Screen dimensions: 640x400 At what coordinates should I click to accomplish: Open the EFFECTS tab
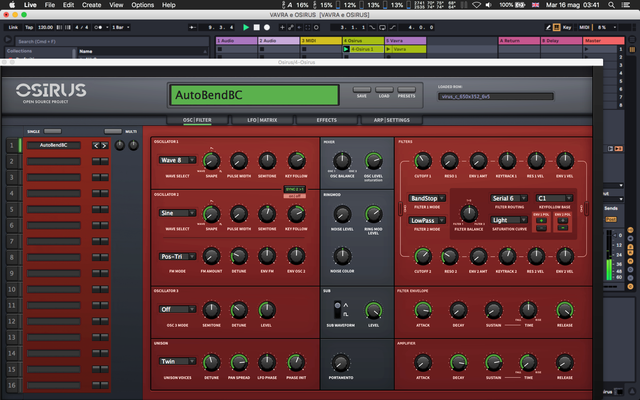point(327,120)
